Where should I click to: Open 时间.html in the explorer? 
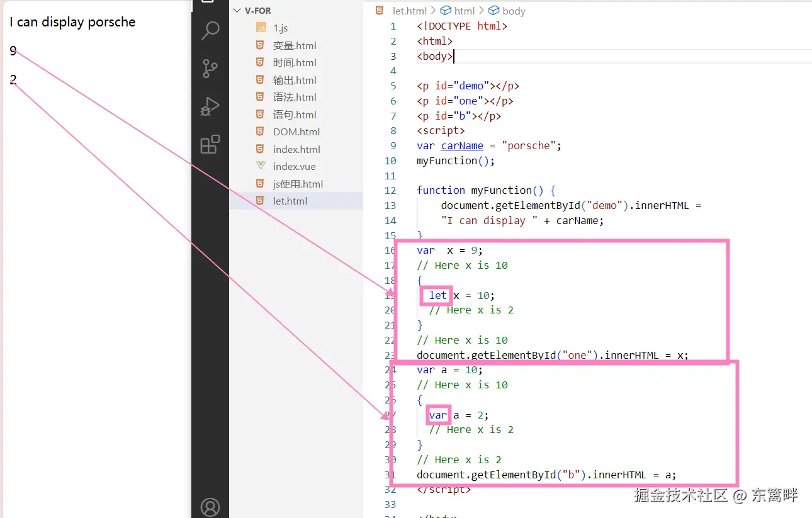point(296,63)
